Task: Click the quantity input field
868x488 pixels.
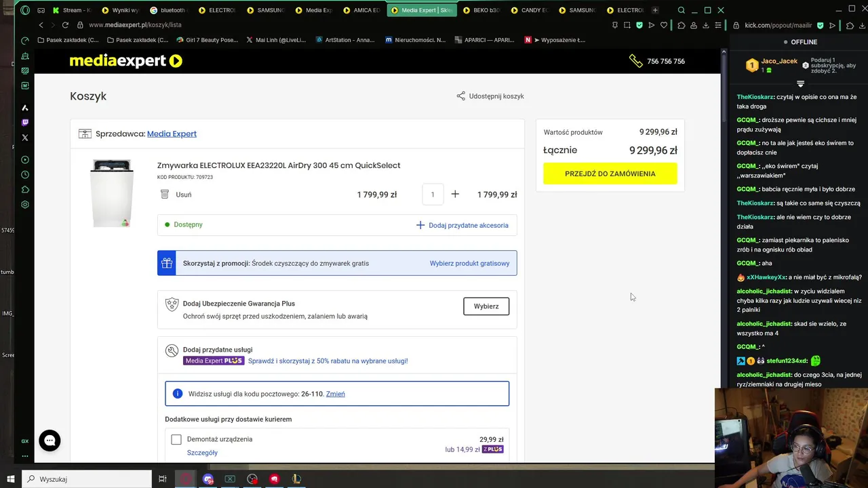Action: pos(433,195)
